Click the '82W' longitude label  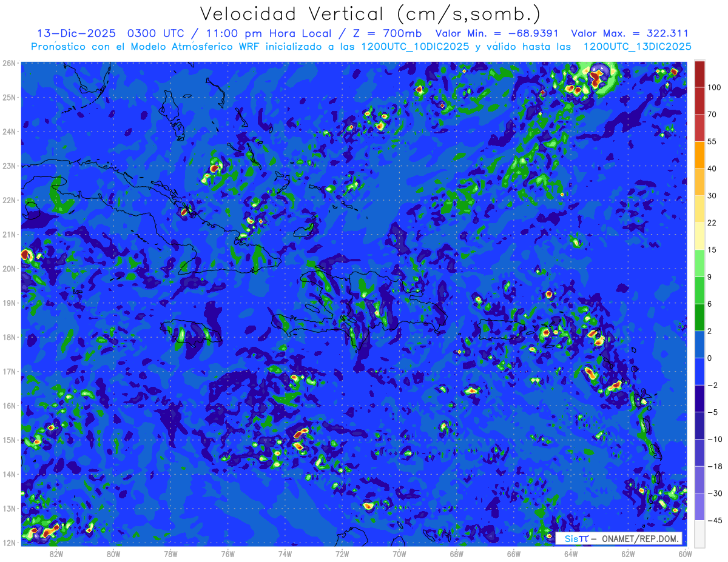coord(56,553)
